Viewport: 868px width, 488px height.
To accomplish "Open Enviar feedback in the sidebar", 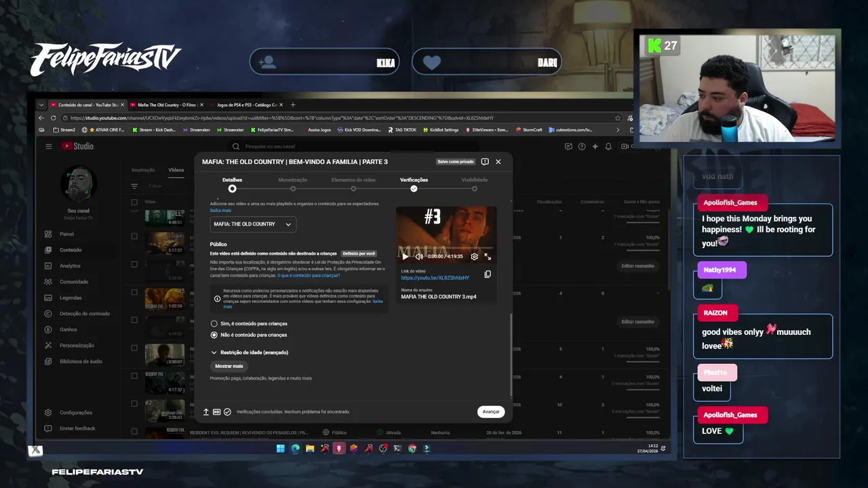I will pos(77,428).
